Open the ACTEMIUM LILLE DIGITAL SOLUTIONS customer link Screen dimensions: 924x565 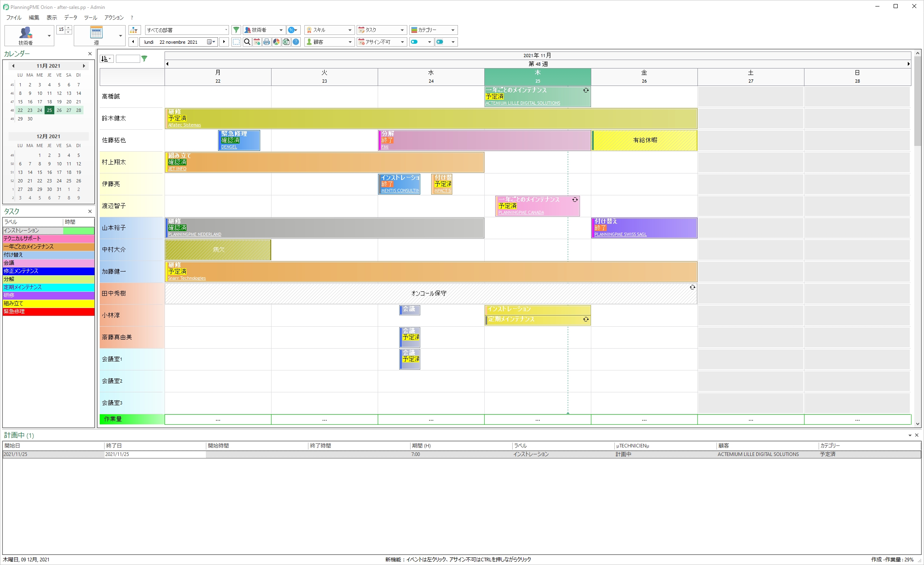[523, 103]
